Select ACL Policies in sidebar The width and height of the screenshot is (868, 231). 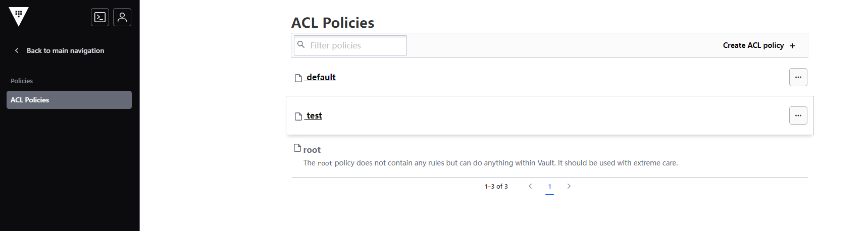(x=69, y=100)
